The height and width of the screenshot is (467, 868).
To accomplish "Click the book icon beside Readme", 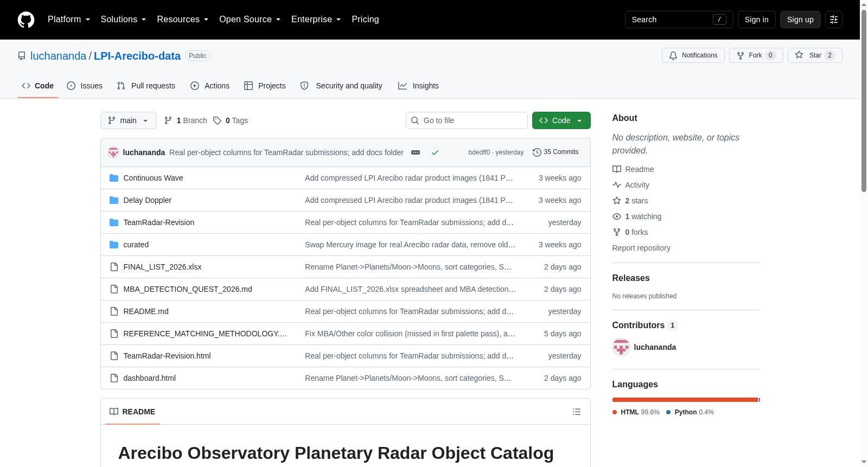I will coord(617,169).
